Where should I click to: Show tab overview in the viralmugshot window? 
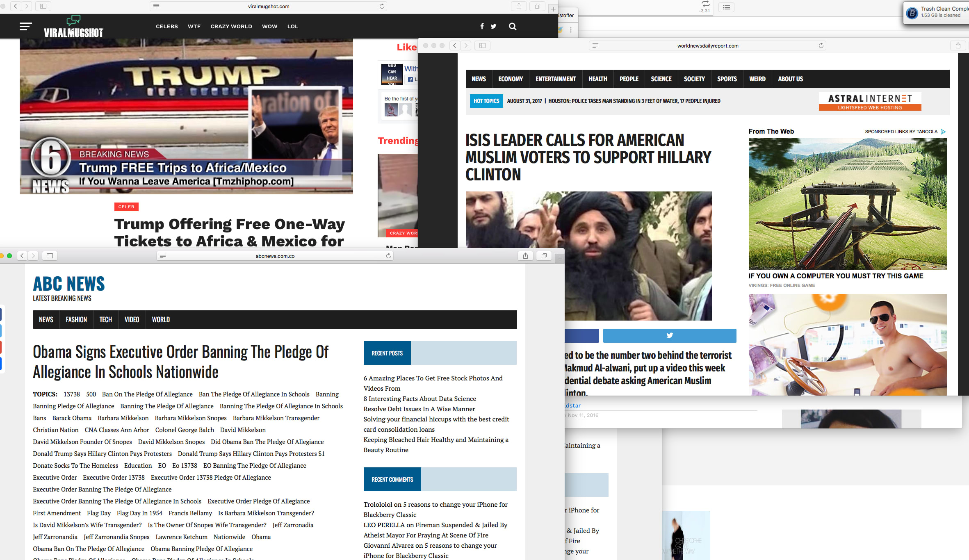pyautogui.click(x=537, y=6)
